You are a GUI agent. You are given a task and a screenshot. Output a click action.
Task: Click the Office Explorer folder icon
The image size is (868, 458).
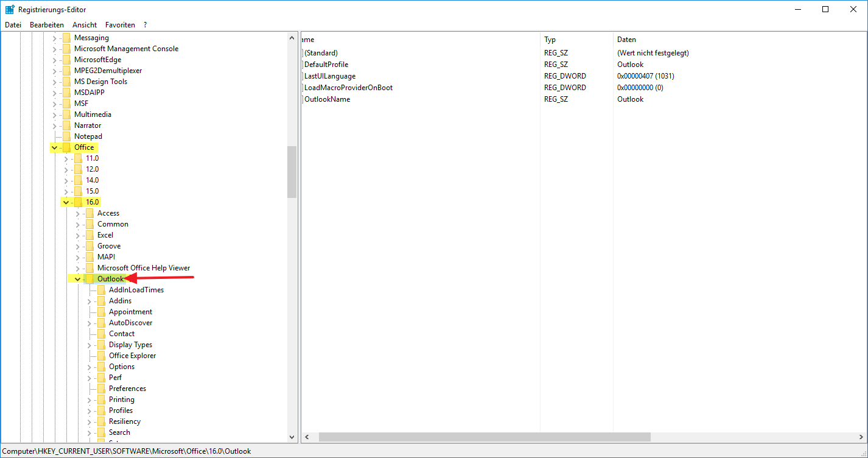click(x=101, y=356)
